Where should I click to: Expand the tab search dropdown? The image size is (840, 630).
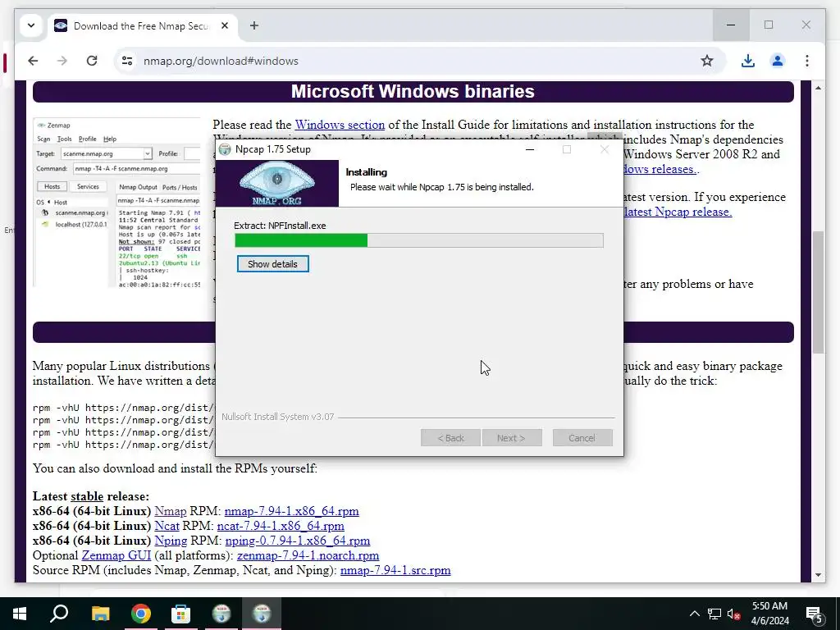(x=31, y=25)
